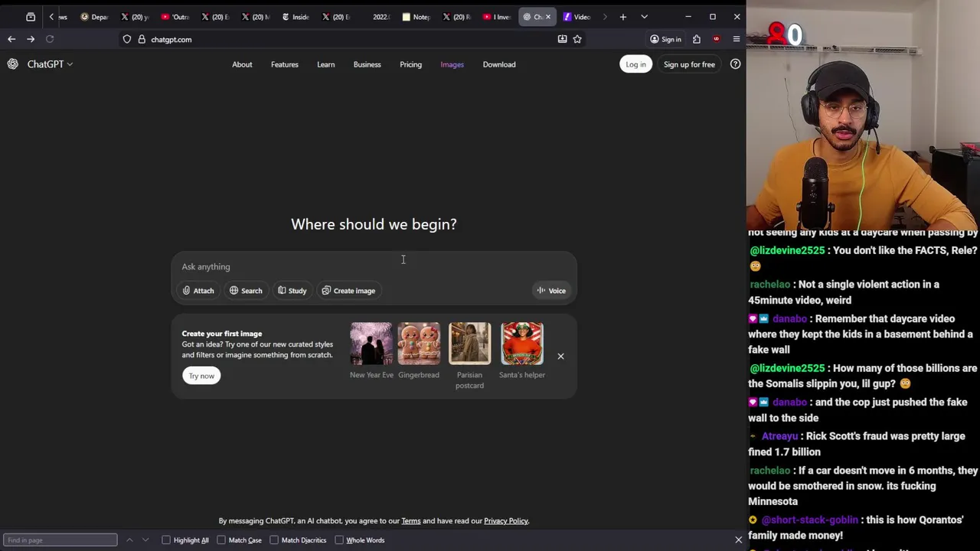
Task: Click the Firefox View icon in tab bar
Action: pos(31,17)
